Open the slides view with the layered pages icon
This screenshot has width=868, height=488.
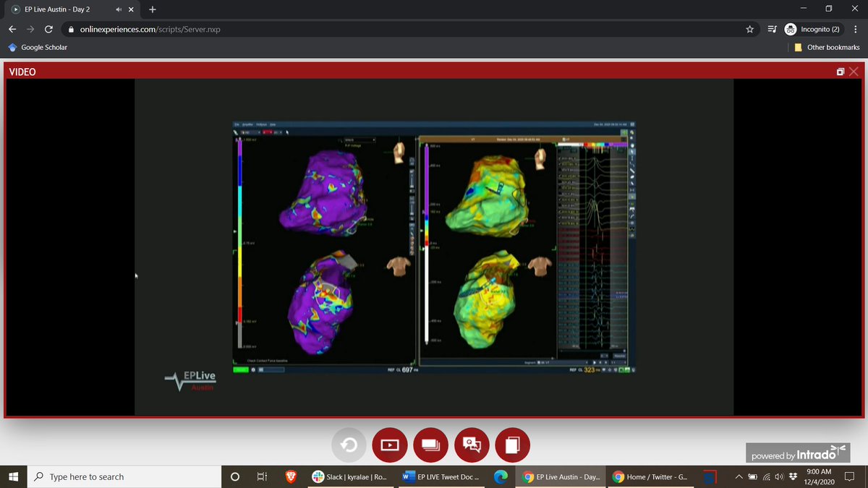click(x=431, y=445)
